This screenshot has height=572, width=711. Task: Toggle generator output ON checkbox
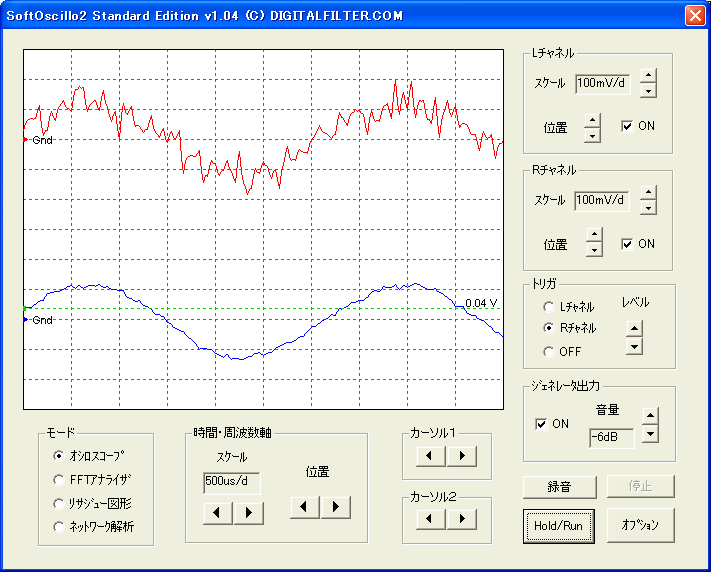tap(541, 424)
